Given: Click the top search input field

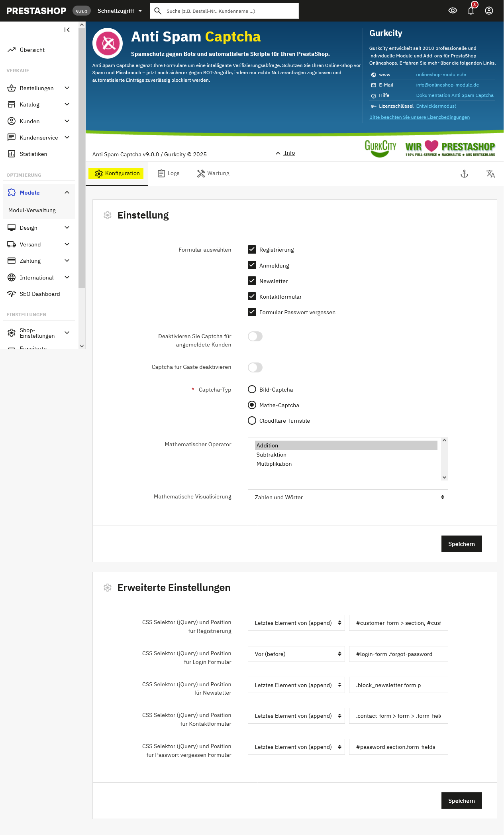Looking at the screenshot, I should click(x=229, y=11).
